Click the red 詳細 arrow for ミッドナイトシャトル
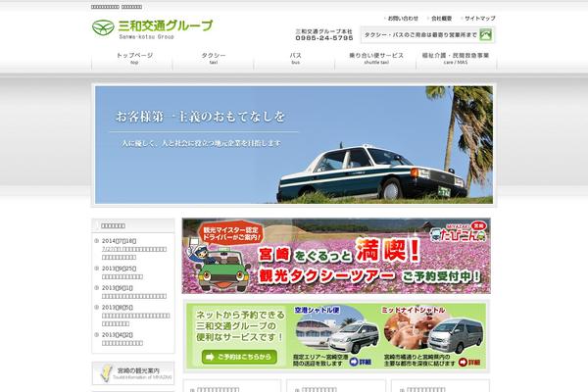588x392 pixels. tap(469, 363)
